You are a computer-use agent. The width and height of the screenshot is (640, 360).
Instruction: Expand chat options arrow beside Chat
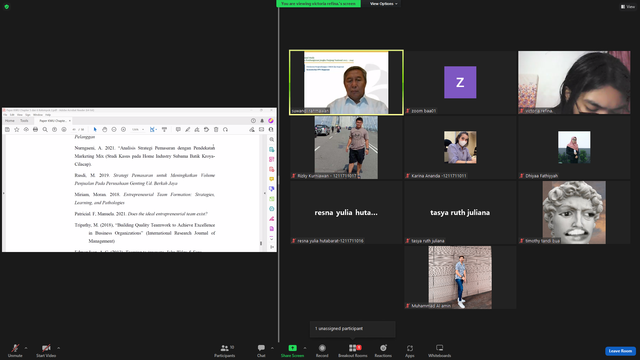coord(272,348)
